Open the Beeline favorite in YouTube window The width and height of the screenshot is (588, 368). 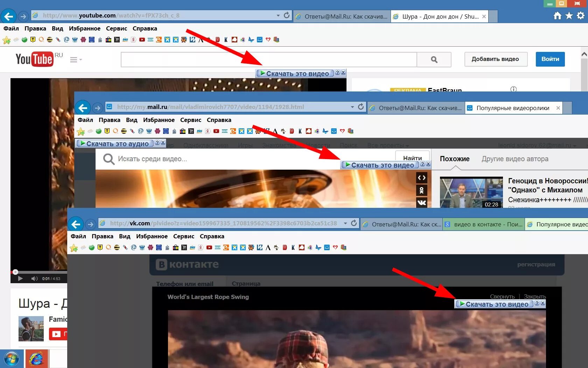pyautogui.click(x=50, y=40)
